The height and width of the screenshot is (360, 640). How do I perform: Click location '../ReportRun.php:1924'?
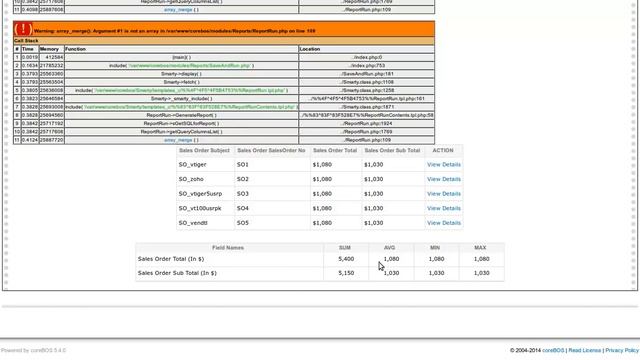[367, 123]
